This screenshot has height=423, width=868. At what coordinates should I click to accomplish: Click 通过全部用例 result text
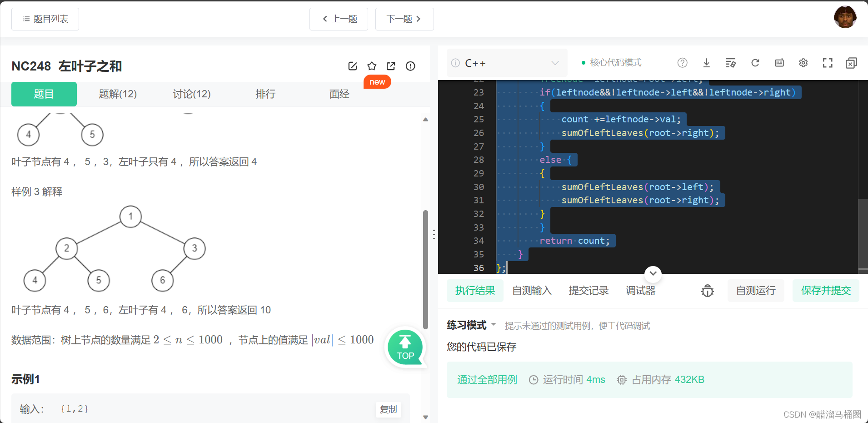(487, 380)
